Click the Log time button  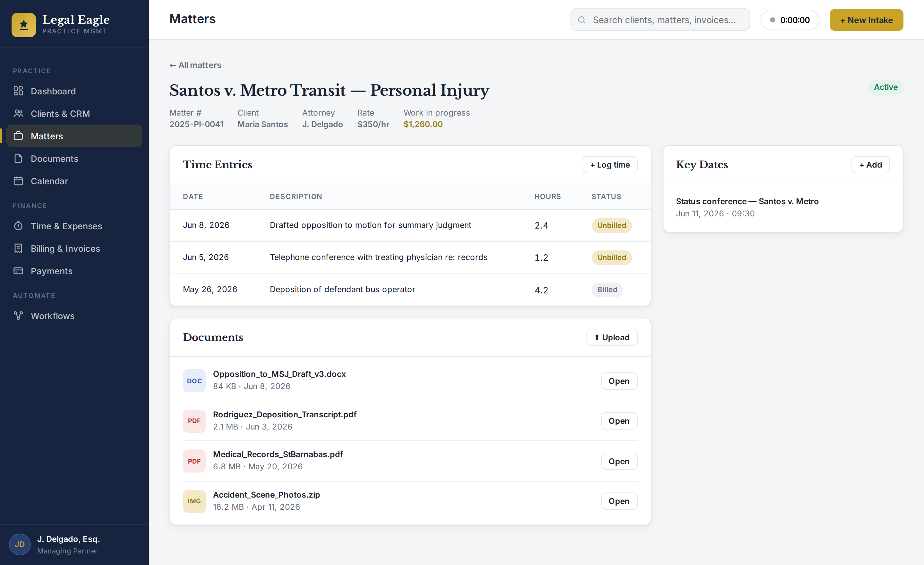point(610,165)
